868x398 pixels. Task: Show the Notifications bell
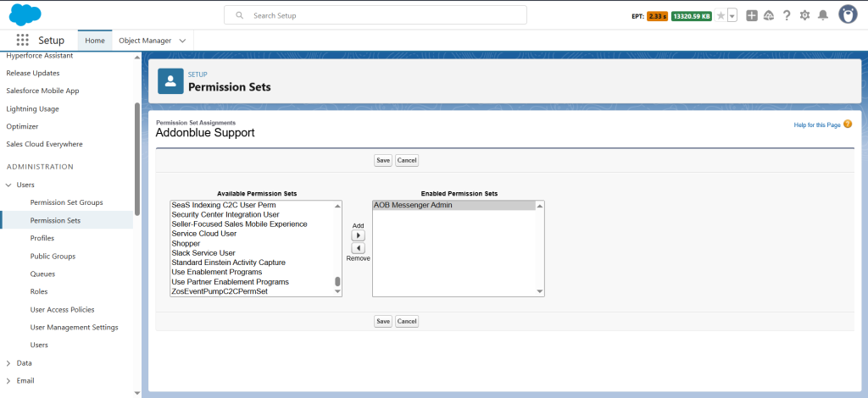pos(822,15)
